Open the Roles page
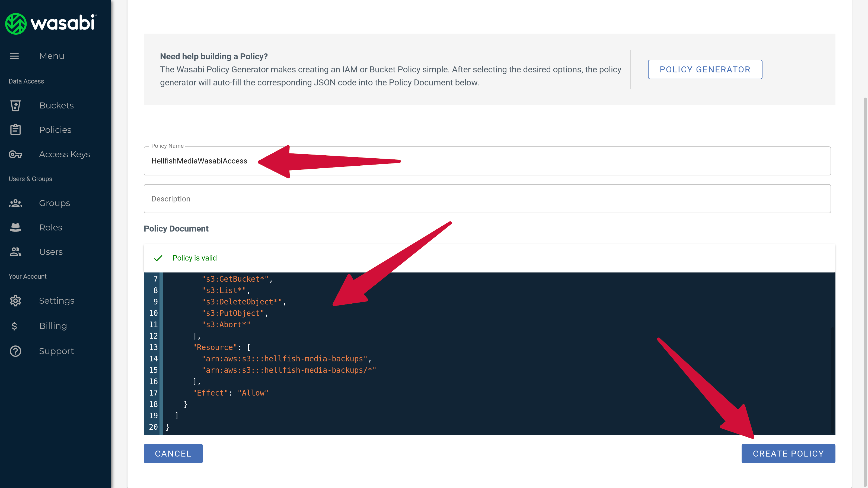The width and height of the screenshot is (868, 488). click(50, 227)
